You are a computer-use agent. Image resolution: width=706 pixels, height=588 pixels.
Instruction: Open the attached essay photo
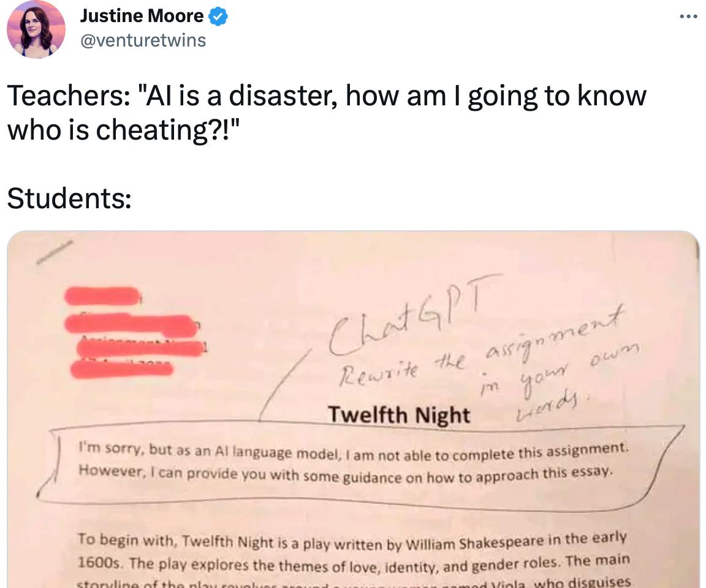353,409
